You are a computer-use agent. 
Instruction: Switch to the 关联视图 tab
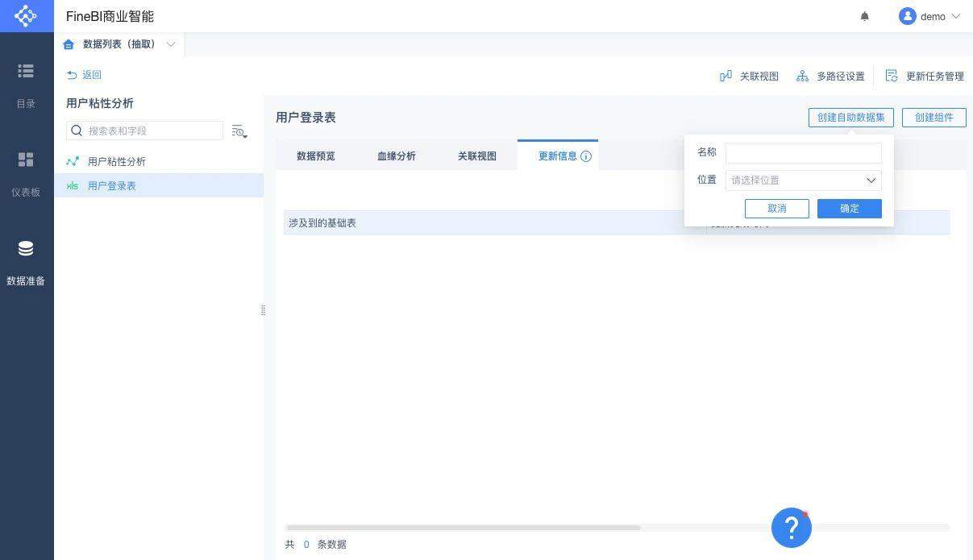[477, 156]
